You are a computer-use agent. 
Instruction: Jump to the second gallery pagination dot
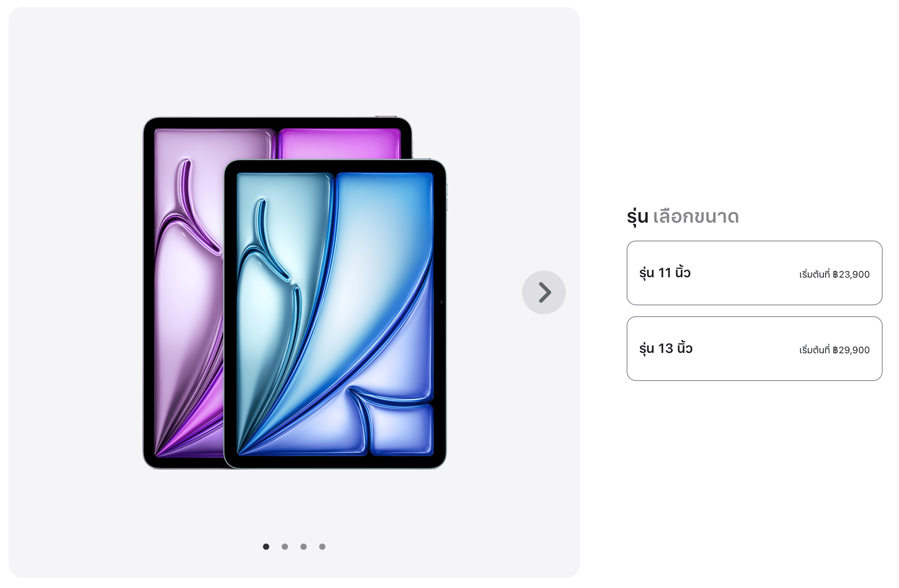[x=285, y=546]
